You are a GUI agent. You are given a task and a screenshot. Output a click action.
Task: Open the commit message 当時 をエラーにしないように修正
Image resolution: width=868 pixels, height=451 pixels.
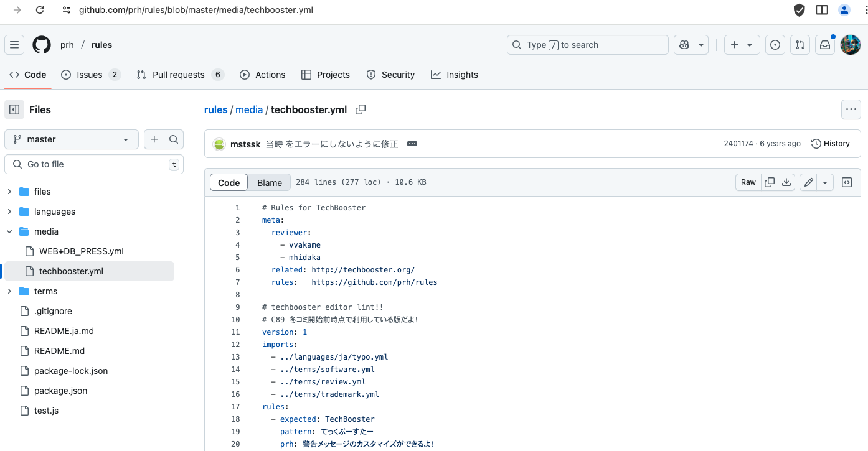[332, 144]
